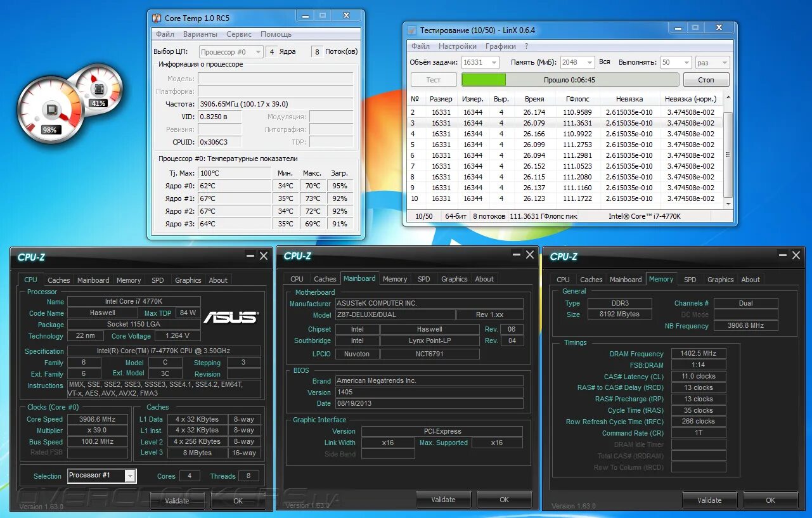Open the Память 2048 dropdown in LinX
The image size is (812, 518).
pyautogui.click(x=577, y=62)
